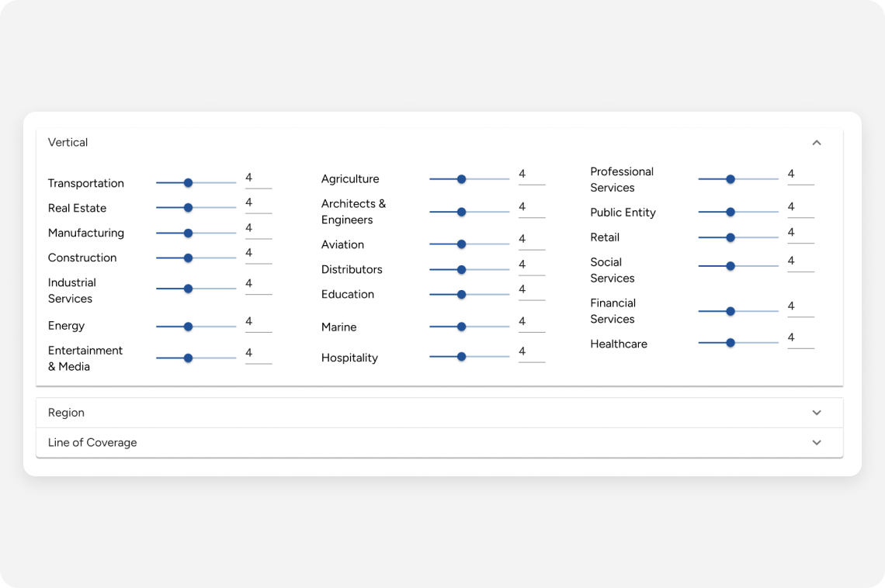Click the Agriculture slider thumb

point(462,178)
